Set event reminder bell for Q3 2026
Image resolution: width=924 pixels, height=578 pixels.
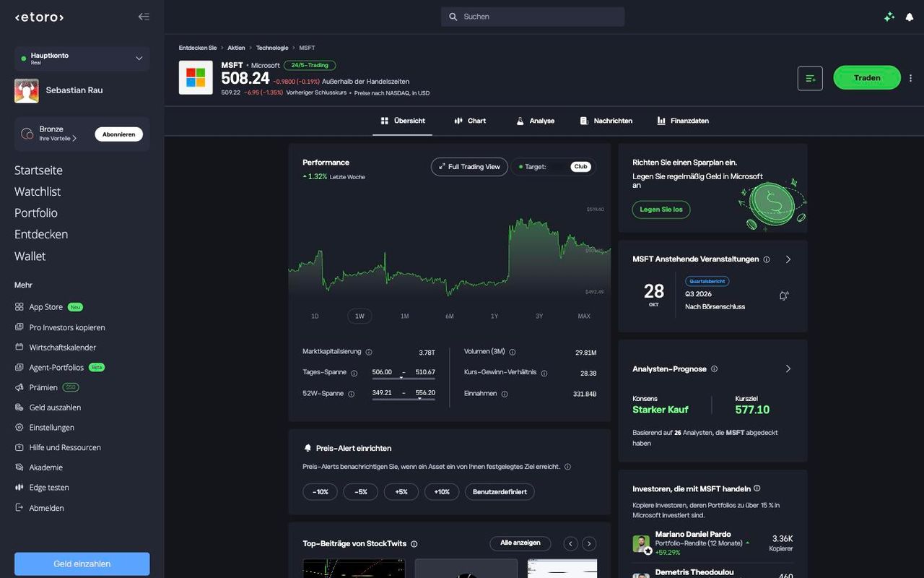click(x=784, y=296)
